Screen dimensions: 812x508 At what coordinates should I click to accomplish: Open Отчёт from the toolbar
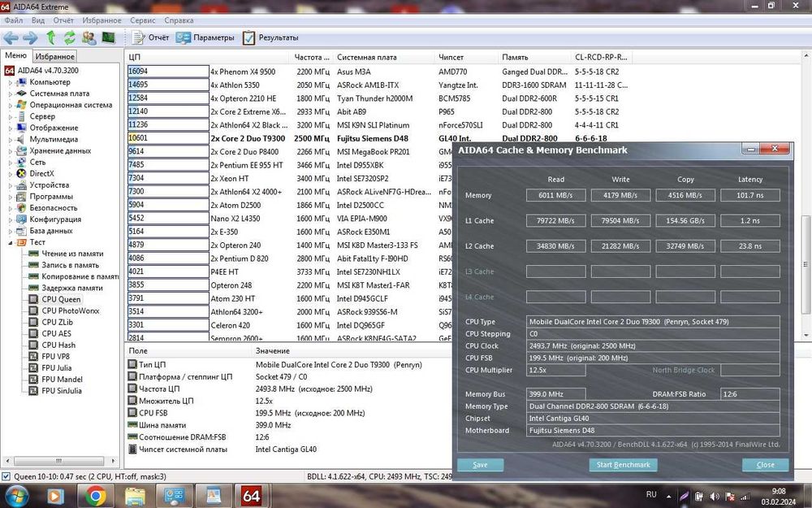151,37
